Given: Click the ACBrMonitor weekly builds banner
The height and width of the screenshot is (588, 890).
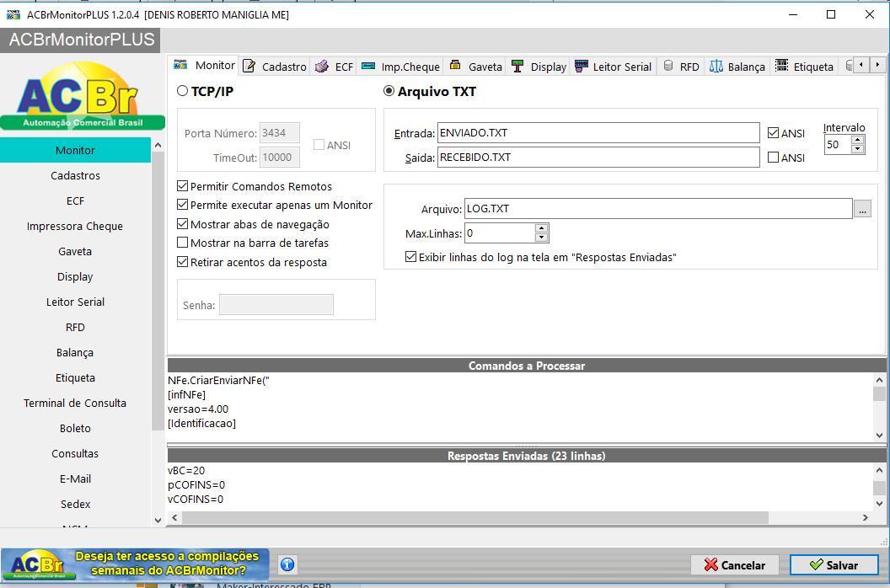Looking at the screenshot, I should [135, 564].
